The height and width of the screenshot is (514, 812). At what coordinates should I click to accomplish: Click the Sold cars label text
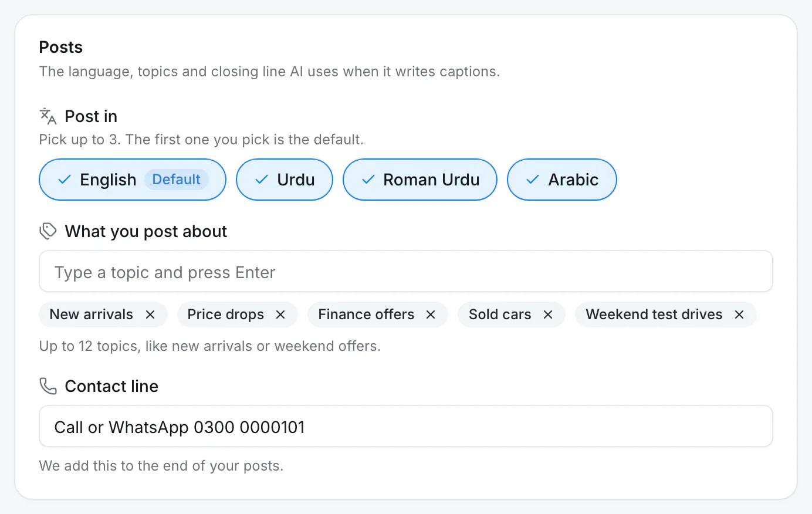click(500, 315)
